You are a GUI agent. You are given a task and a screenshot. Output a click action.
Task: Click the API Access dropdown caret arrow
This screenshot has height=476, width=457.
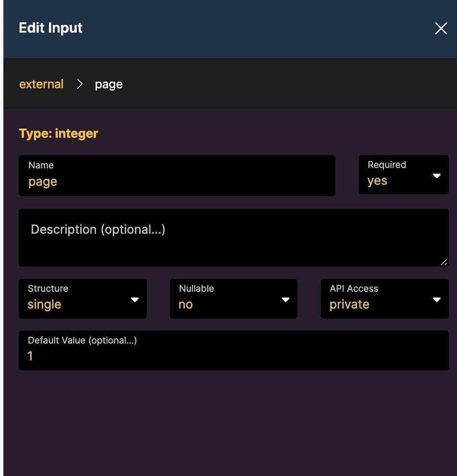[x=437, y=299]
